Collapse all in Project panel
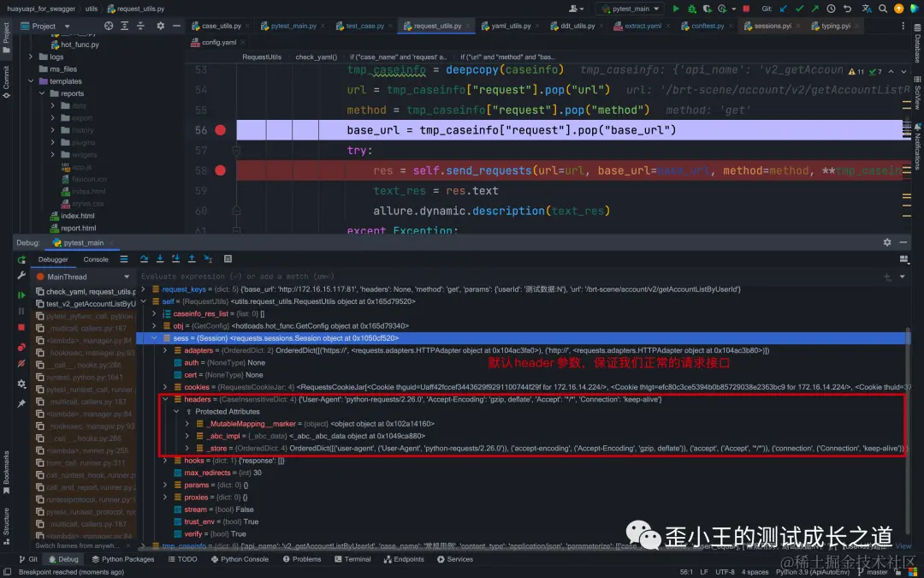 (x=140, y=26)
